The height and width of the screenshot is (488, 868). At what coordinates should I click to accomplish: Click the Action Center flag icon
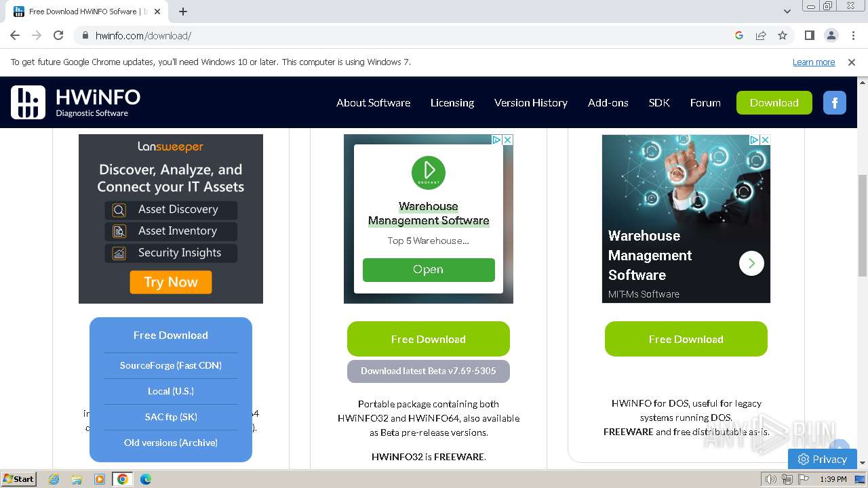pos(804,479)
